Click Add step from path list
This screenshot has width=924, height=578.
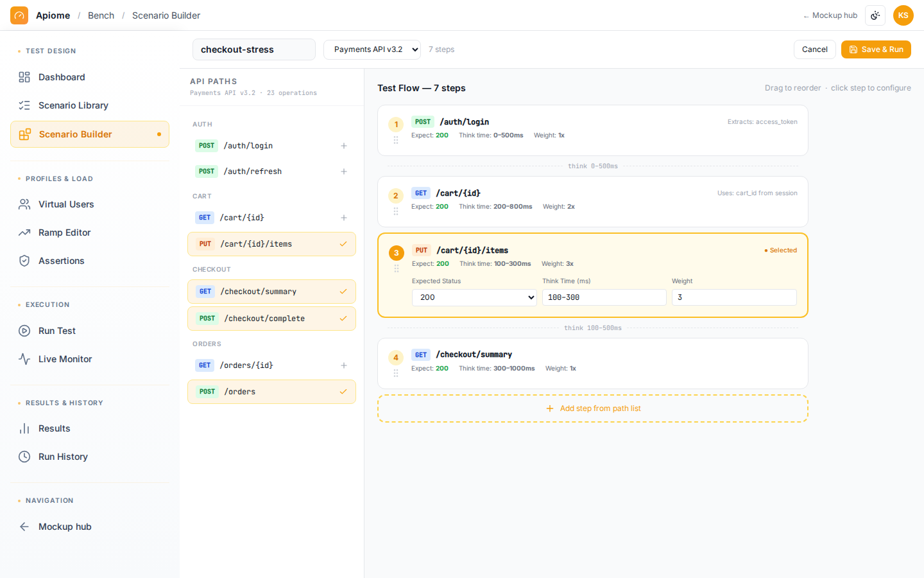click(593, 408)
